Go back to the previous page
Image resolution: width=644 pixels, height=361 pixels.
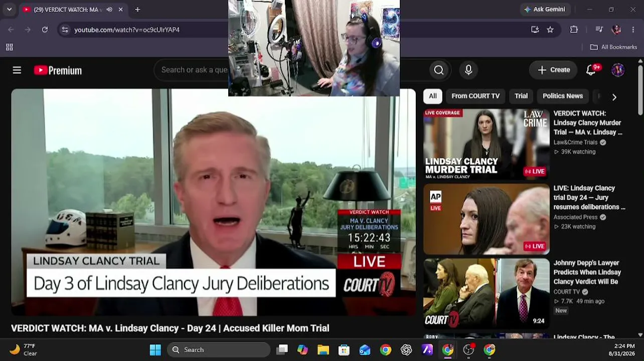pos(11,30)
